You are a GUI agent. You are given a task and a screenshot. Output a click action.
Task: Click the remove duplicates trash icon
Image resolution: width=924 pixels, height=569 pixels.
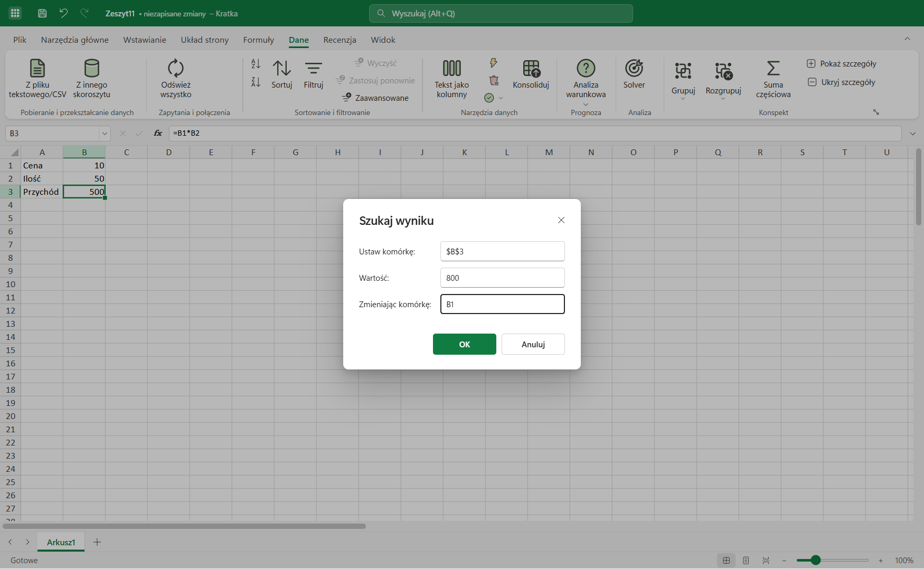[x=494, y=80]
